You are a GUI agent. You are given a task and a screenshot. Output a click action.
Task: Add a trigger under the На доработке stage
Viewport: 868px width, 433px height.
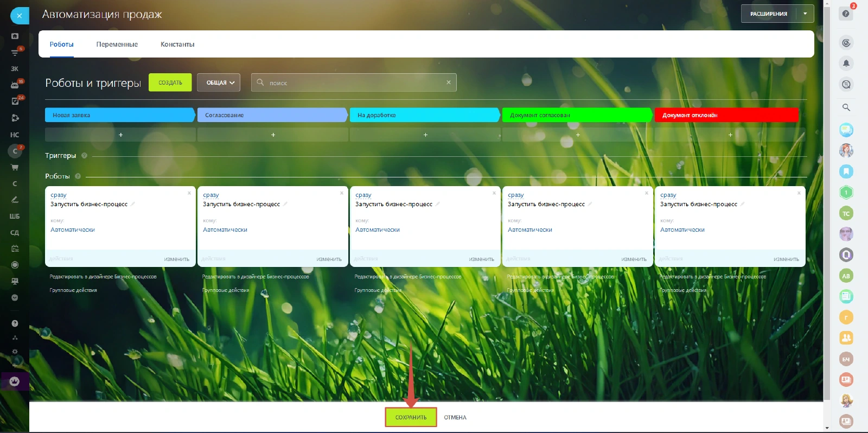425,135
